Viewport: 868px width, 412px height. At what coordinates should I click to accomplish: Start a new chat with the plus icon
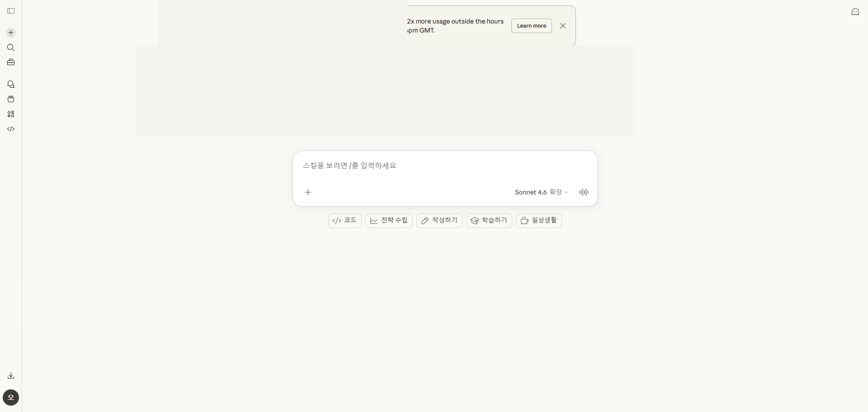pos(11,32)
